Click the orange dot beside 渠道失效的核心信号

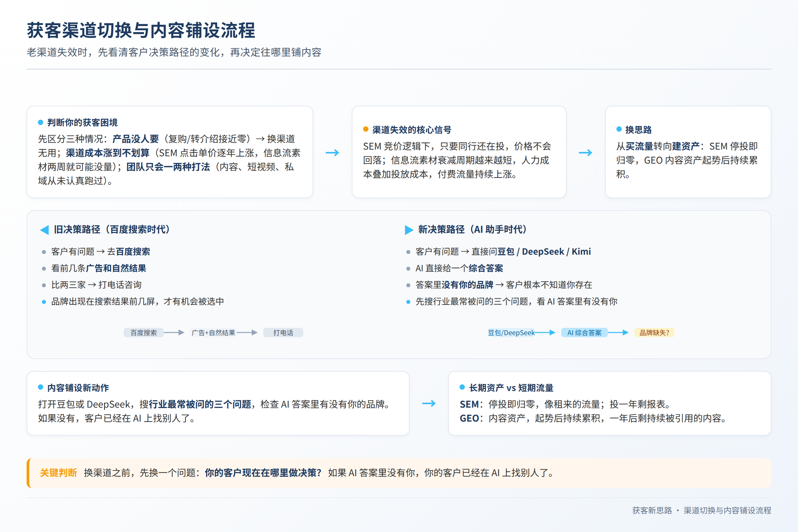366,129
